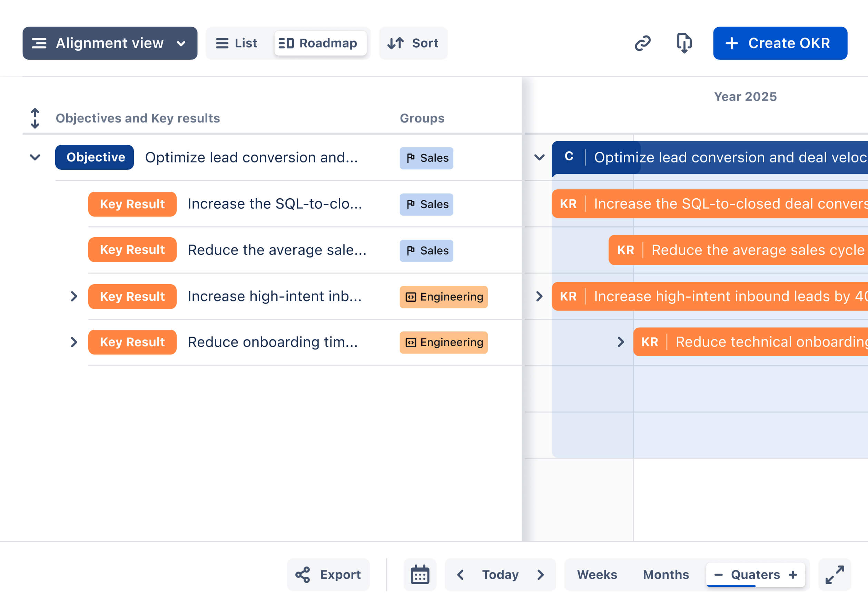Select the Engineering tag on Increase high-intent row
Viewport: 868px width, 607px height.
click(444, 297)
